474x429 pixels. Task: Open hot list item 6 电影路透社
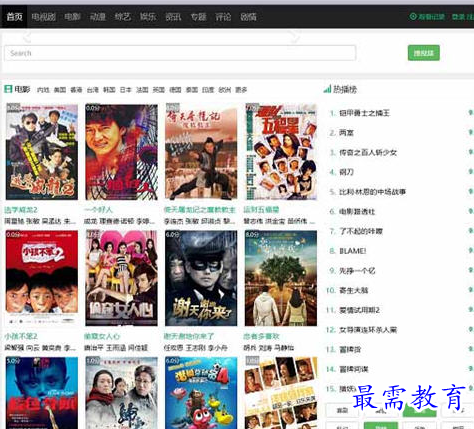[x=357, y=212]
